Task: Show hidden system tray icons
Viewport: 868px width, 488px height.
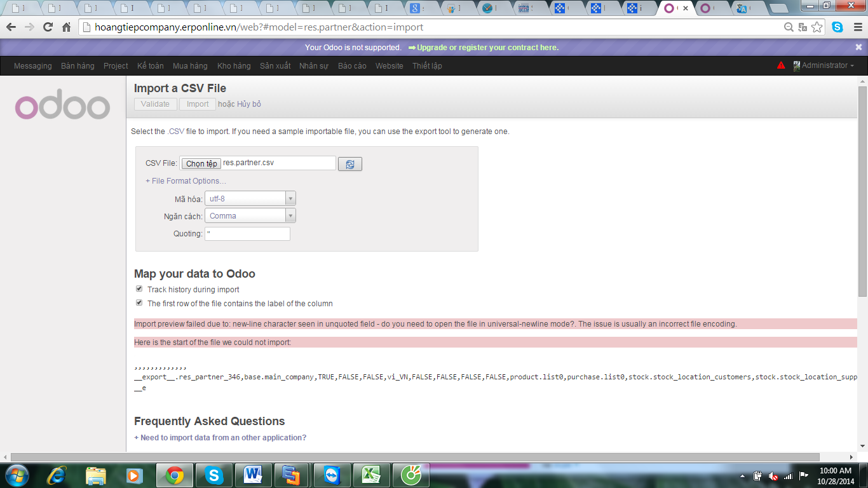Action: pyautogui.click(x=743, y=476)
